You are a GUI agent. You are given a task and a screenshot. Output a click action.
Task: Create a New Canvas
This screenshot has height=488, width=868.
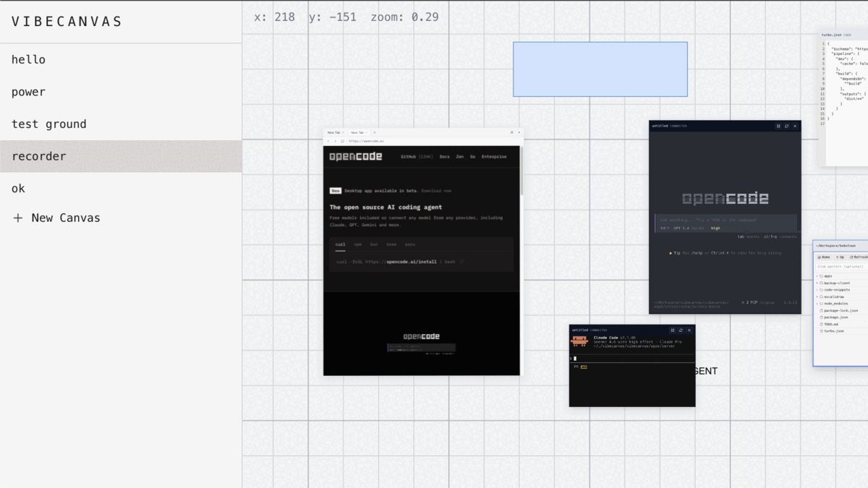[56, 218]
